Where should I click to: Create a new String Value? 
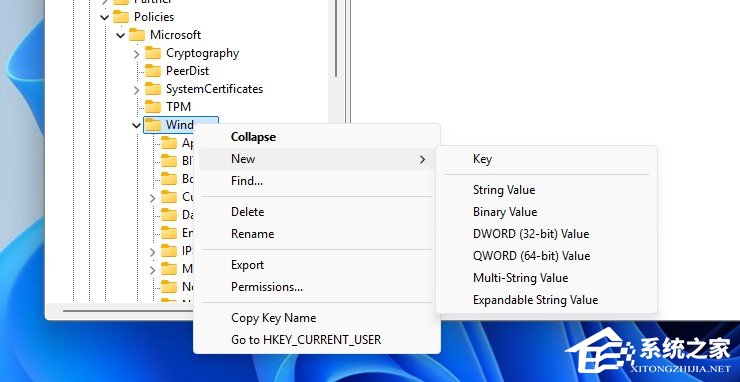(547, 190)
